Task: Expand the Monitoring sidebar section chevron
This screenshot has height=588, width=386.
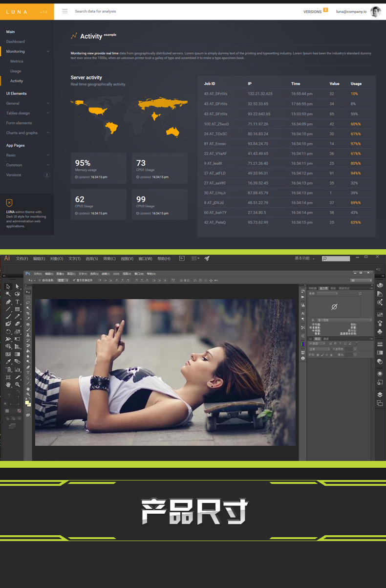Action: click(48, 51)
